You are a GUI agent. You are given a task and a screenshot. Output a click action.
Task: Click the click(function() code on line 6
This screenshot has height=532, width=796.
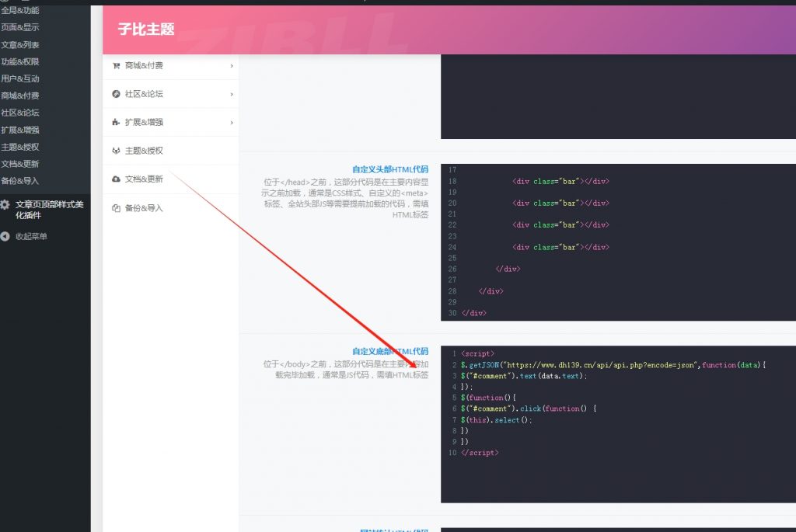coord(558,409)
